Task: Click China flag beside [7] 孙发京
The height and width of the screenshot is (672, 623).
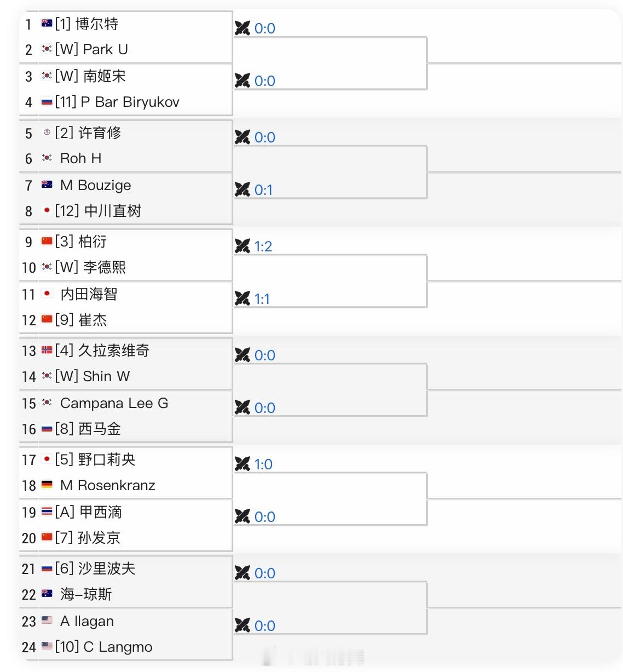Action: pyautogui.click(x=47, y=537)
